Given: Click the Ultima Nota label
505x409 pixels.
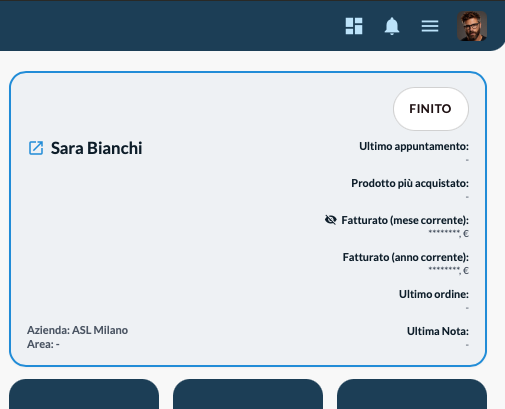Looking at the screenshot, I should pyautogui.click(x=438, y=331).
